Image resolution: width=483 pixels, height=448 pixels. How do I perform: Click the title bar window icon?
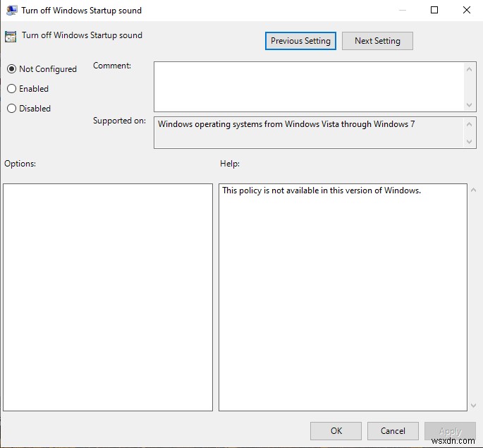click(x=12, y=10)
